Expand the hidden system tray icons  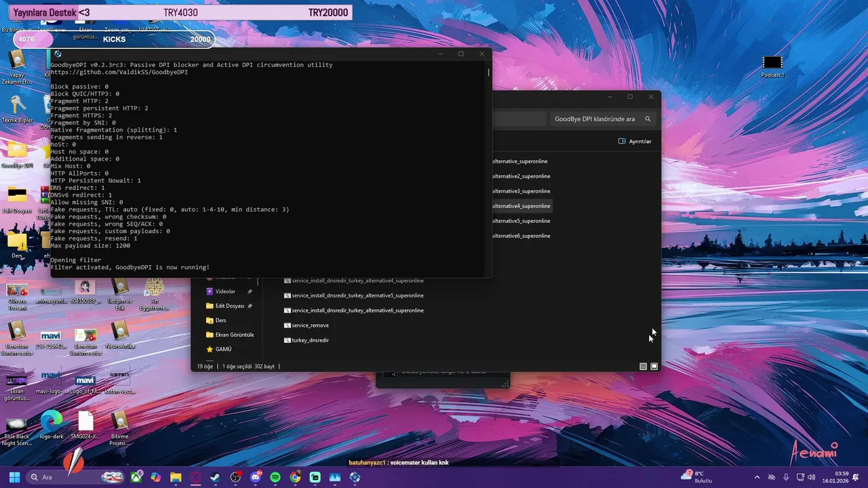757,477
